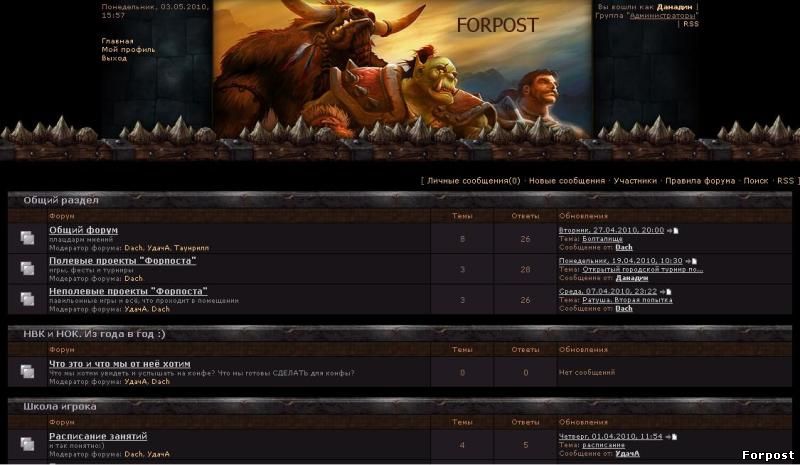
Task: Click the Неполевые проекты forum folder icon
Action: [x=28, y=299]
